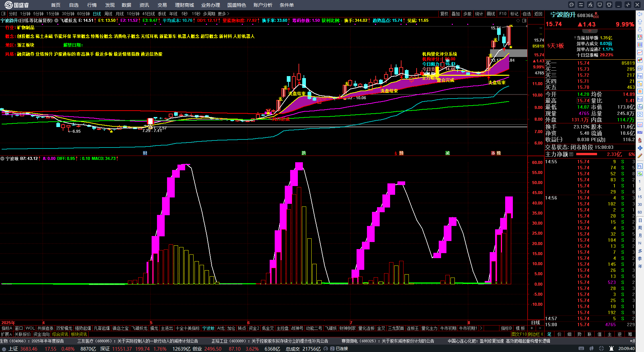This screenshot has width=644, height=352.
Task: Open the 主力净额 detail list icon
Action: [x=571, y=154]
